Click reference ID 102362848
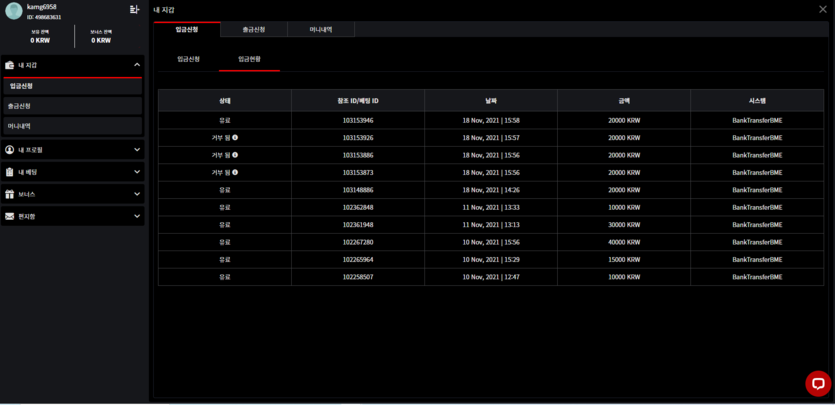This screenshot has width=835, height=405. point(358,208)
